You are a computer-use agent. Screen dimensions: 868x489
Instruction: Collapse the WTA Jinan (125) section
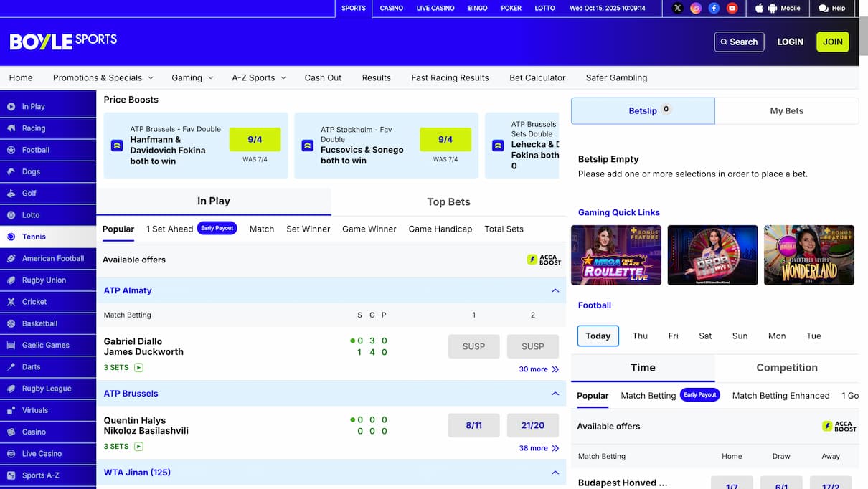(x=555, y=473)
